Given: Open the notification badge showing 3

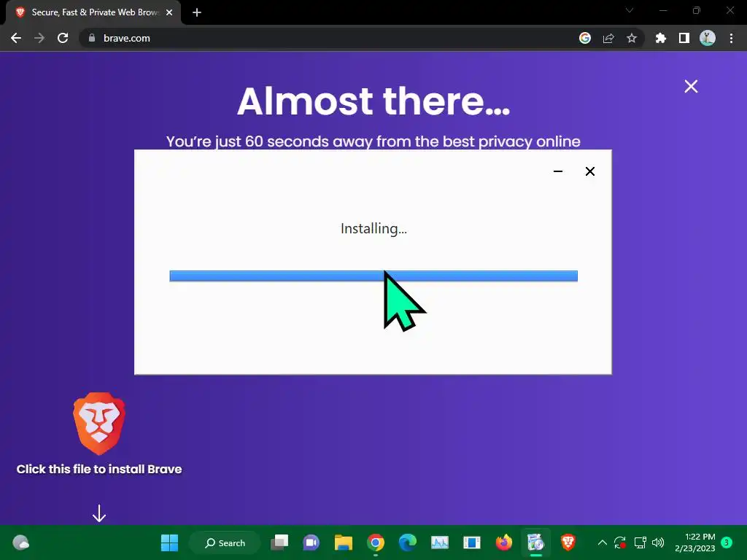Looking at the screenshot, I should click(727, 542).
